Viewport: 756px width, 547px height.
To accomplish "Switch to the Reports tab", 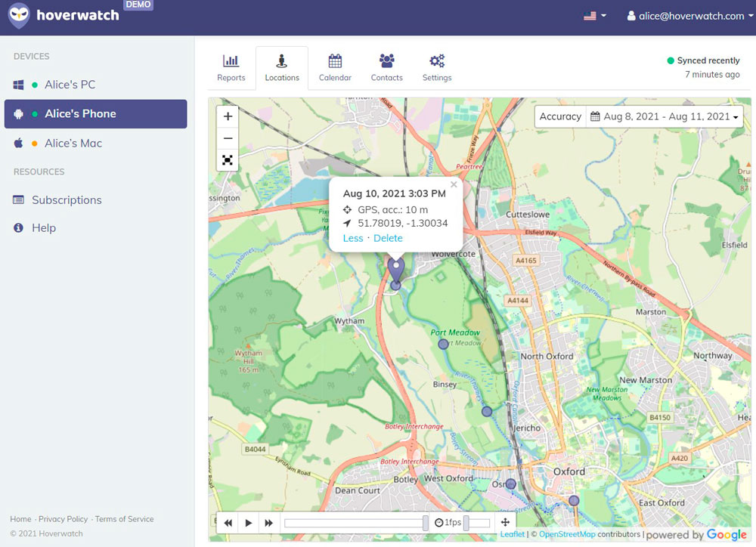I will pyautogui.click(x=231, y=68).
